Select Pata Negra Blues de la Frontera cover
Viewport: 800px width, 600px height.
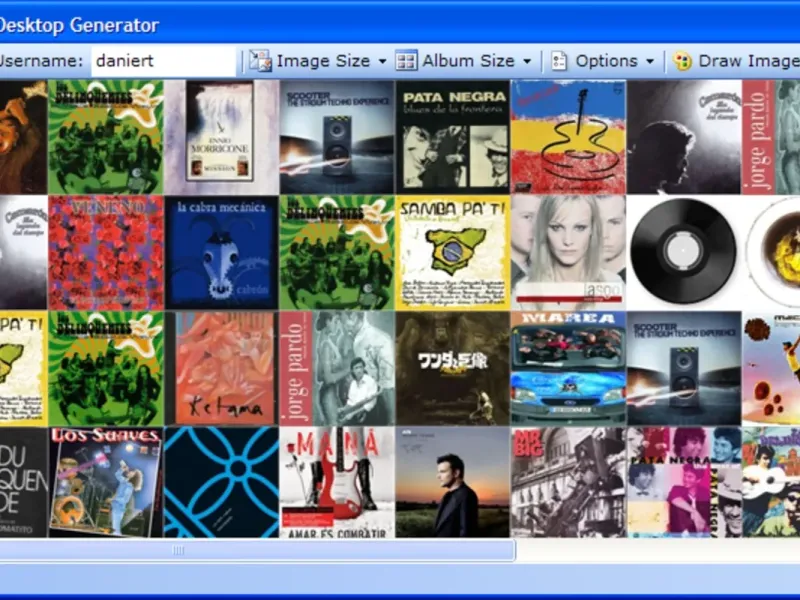[x=453, y=137]
